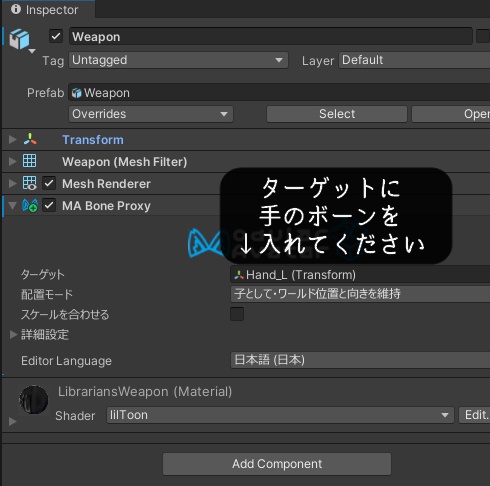Image resolution: width=490 pixels, height=486 pixels.
Task: Click the Transform axes icon
Action: click(x=30, y=139)
